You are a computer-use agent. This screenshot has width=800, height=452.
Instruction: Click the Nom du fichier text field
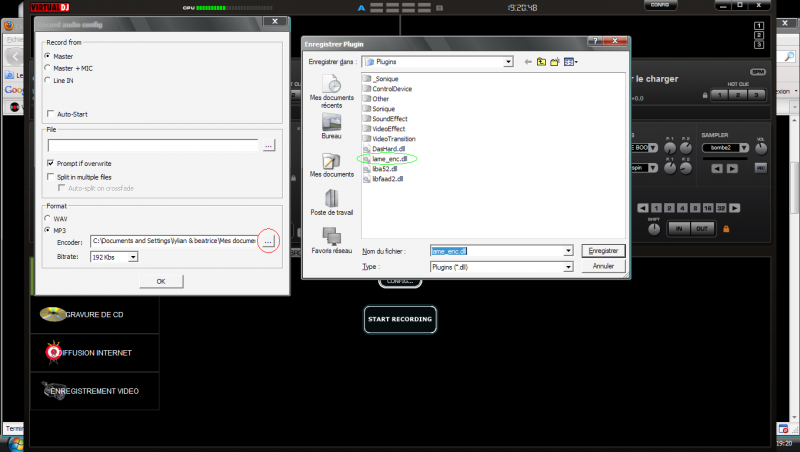(497, 251)
